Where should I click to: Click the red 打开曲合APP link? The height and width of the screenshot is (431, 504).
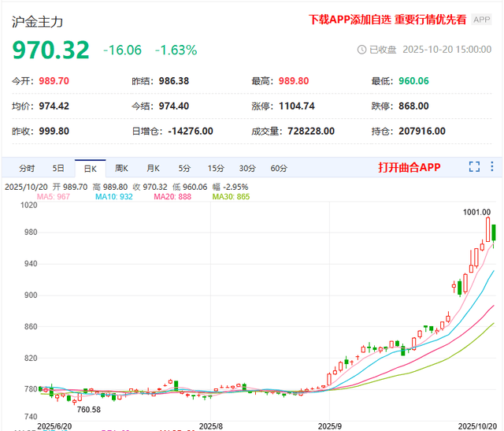click(x=409, y=167)
